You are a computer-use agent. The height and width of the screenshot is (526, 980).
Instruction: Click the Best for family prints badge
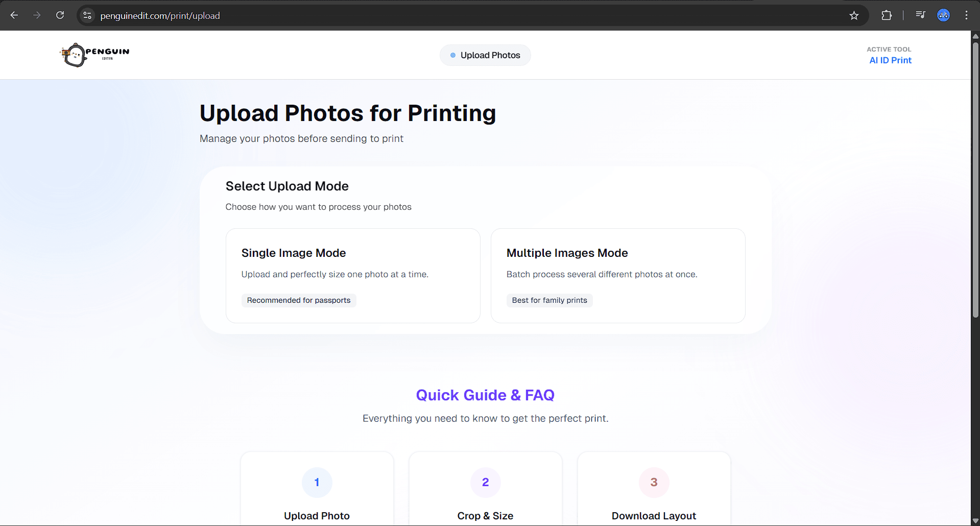click(549, 300)
